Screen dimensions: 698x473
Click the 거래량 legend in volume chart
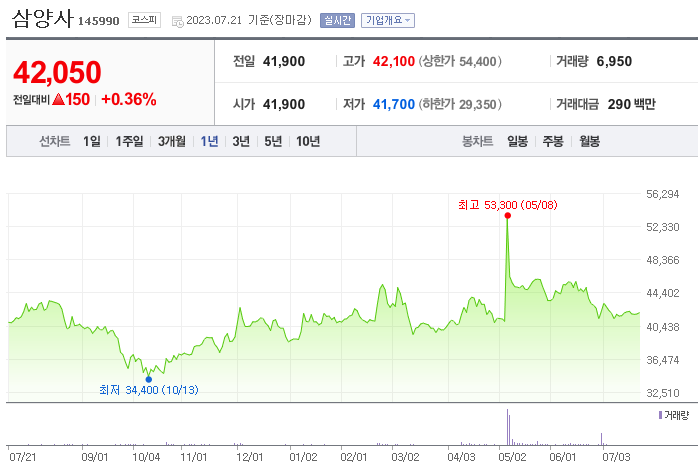click(x=674, y=416)
